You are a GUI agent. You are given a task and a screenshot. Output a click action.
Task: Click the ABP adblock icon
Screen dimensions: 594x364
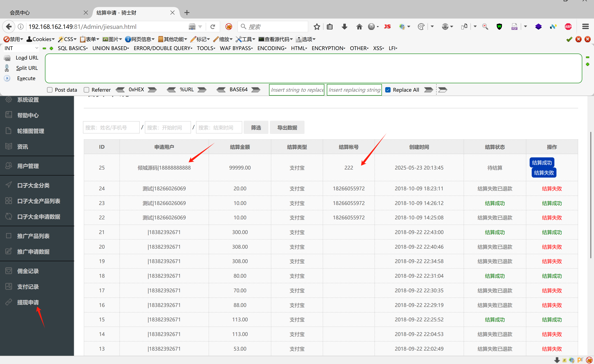(x=568, y=27)
